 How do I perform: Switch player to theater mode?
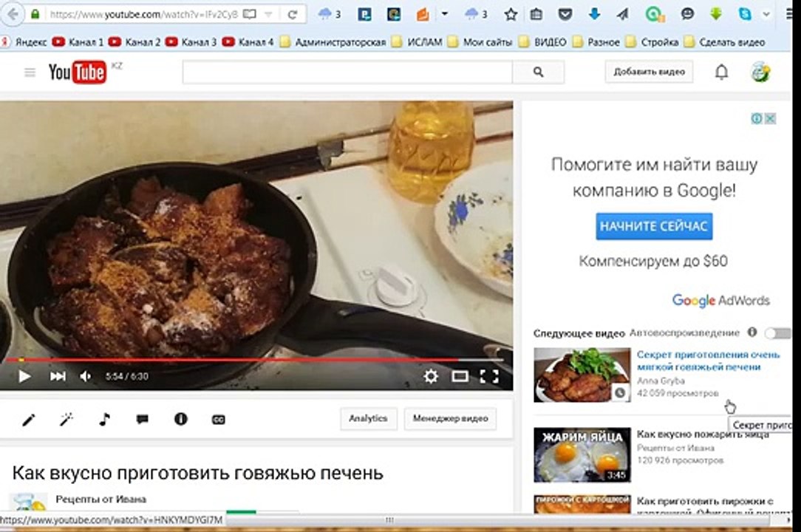pyautogui.click(x=460, y=377)
